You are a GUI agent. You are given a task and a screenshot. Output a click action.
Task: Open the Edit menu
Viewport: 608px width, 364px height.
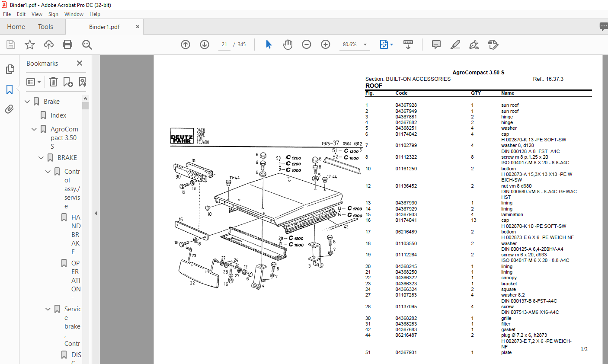tap(21, 14)
